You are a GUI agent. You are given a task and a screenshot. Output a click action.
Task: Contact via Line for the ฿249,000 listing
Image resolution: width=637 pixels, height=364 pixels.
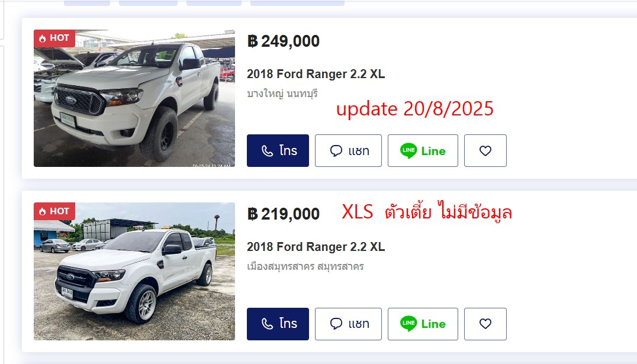tap(423, 151)
